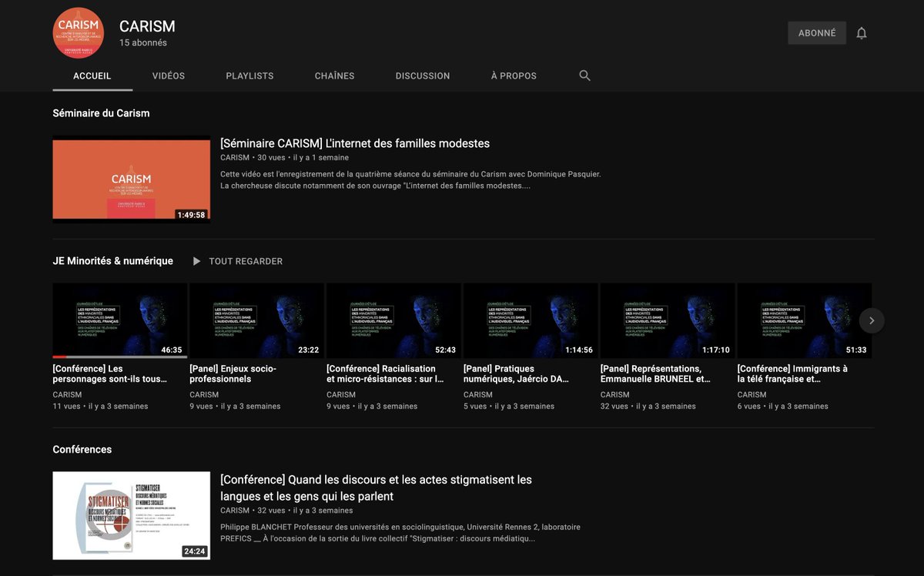This screenshot has height=576, width=924.
Task: Play the 52:43 conference thumbnail
Action: [393, 320]
